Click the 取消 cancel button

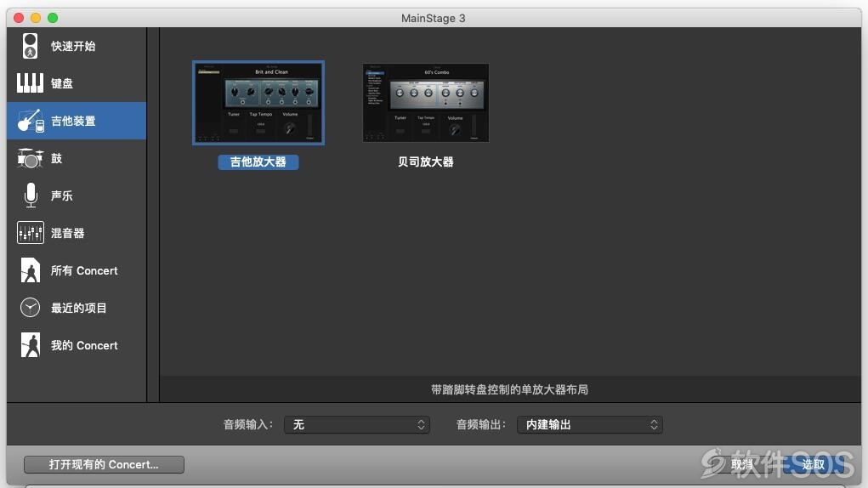(742, 464)
